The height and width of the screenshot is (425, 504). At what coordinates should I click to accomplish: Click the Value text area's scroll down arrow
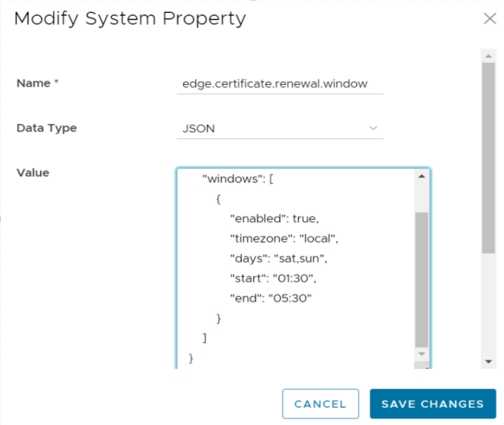click(x=421, y=355)
